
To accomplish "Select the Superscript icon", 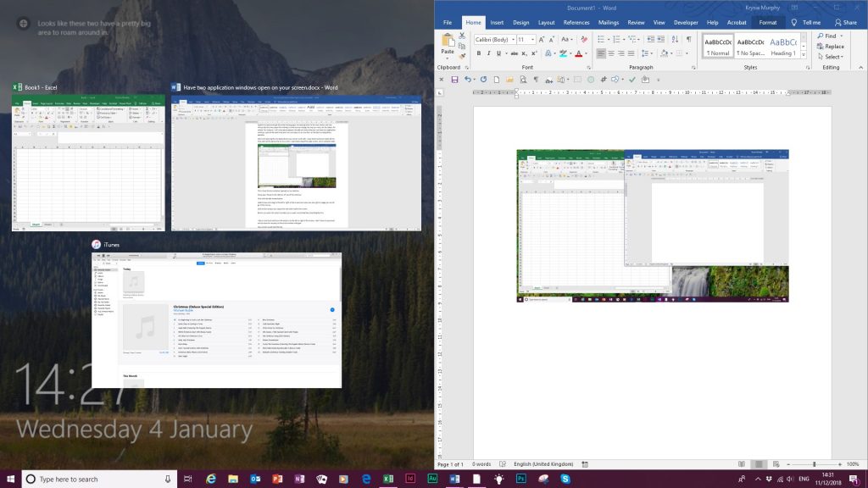I will tap(534, 53).
